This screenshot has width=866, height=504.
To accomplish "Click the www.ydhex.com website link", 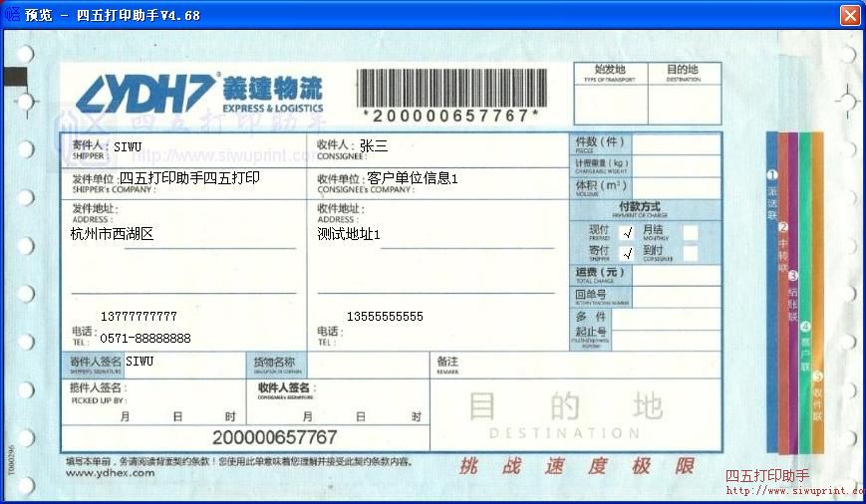I will click(x=111, y=473).
